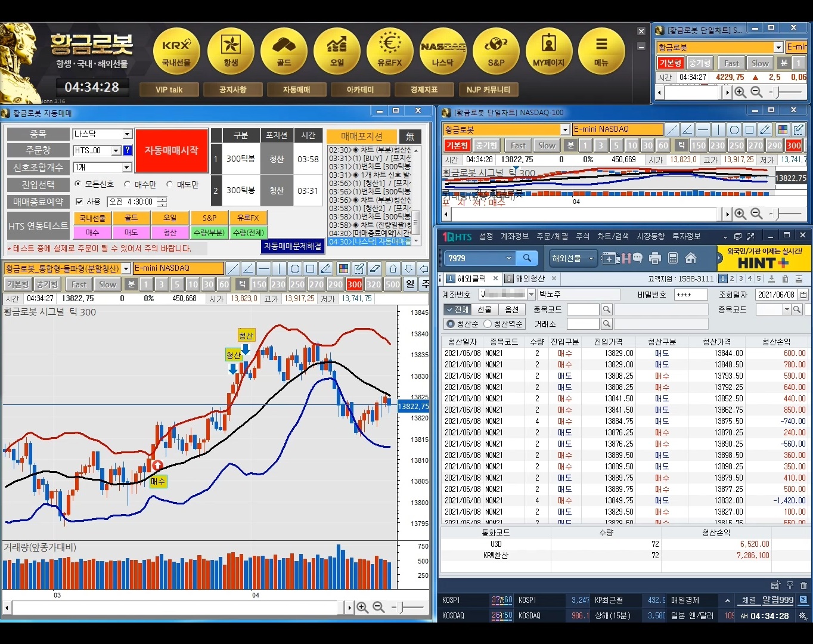This screenshot has width=813, height=644.
Task: Open the S&P round icon
Action: click(x=496, y=52)
